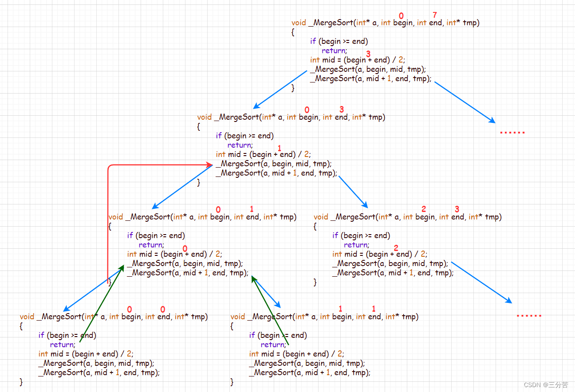The image size is (575, 392).
Task: Click the _MergeSort signature annotated 0 and 7
Action: (x=386, y=23)
